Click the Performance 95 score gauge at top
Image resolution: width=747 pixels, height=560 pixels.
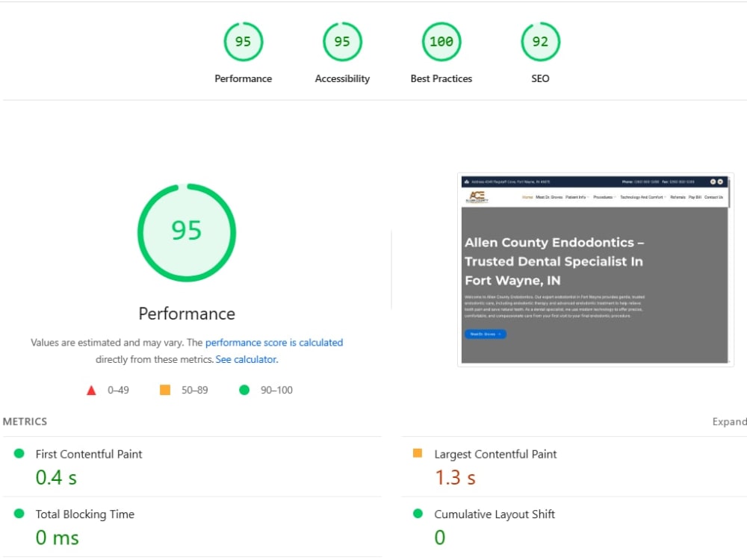[x=243, y=42]
